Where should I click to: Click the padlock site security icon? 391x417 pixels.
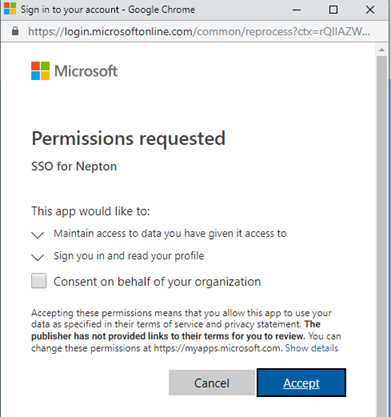pos(15,31)
